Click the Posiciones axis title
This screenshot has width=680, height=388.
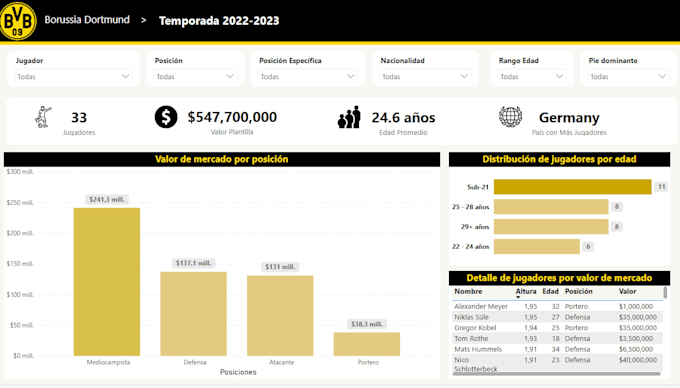coord(238,372)
